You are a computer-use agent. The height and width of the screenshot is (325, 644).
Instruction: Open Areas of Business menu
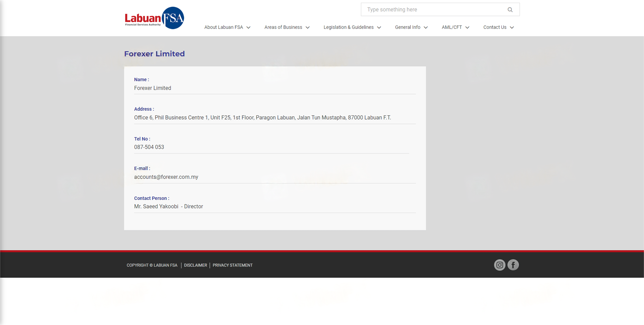(283, 27)
